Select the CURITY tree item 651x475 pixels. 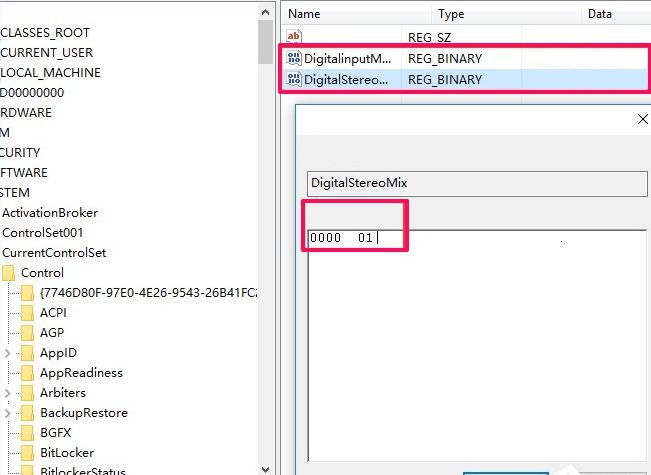tap(20, 152)
